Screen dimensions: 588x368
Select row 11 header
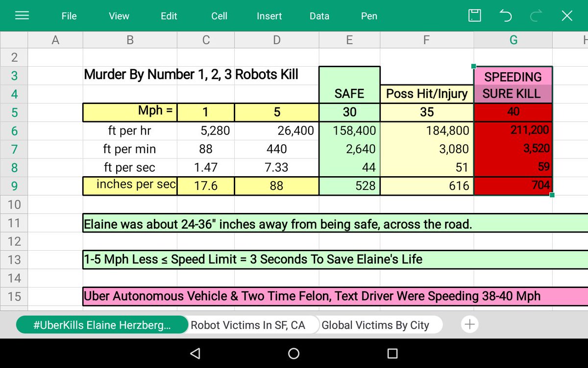pyautogui.click(x=14, y=223)
